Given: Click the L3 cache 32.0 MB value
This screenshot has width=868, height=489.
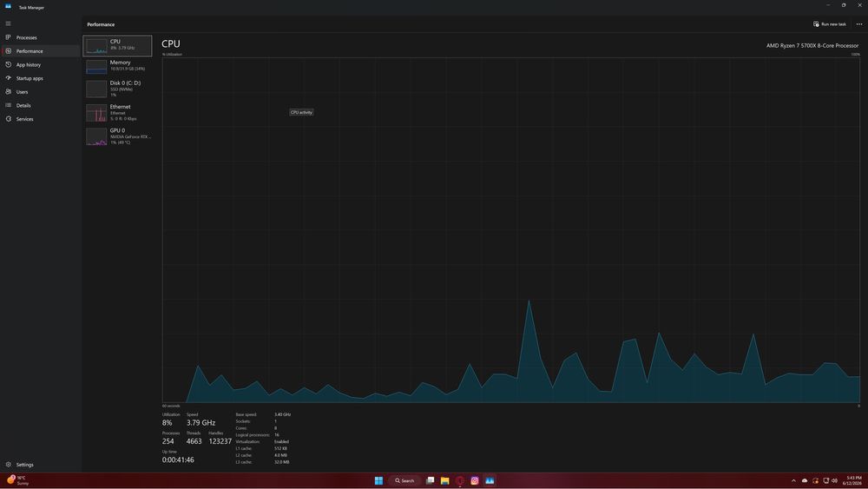Looking at the screenshot, I should click(281, 462).
